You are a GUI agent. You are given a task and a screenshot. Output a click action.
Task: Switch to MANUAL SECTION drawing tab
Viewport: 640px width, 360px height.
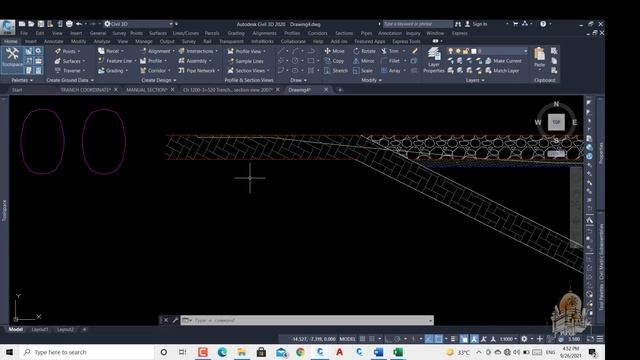click(147, 90)
